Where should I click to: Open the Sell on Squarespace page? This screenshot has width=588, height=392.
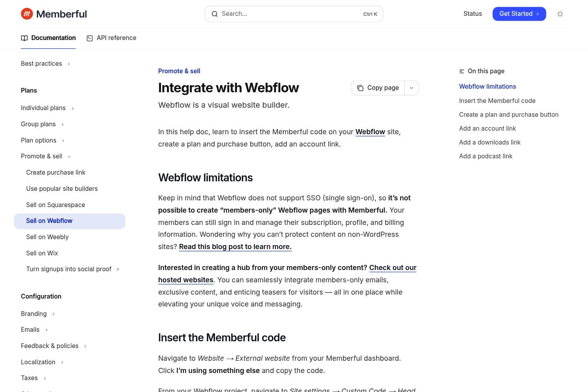click(55, 205)
